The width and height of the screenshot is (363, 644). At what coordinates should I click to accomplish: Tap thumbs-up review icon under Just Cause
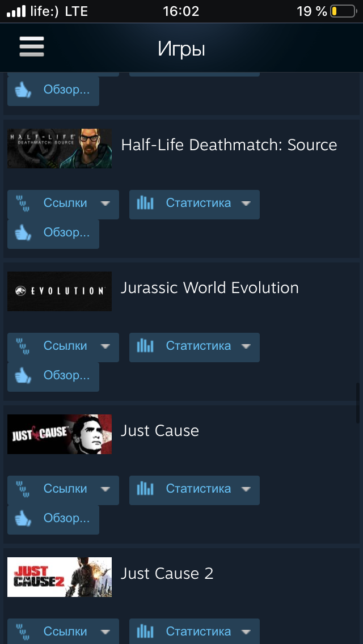tap(23, 519)
